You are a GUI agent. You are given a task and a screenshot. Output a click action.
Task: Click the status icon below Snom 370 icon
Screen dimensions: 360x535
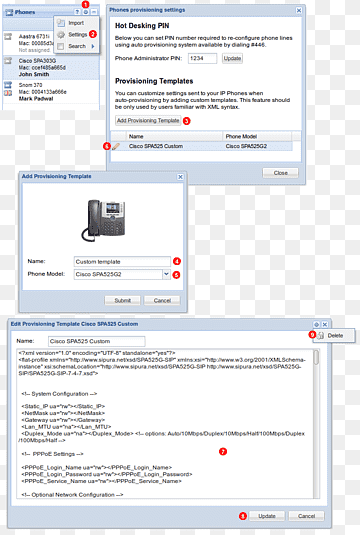[x=8, y=93]
